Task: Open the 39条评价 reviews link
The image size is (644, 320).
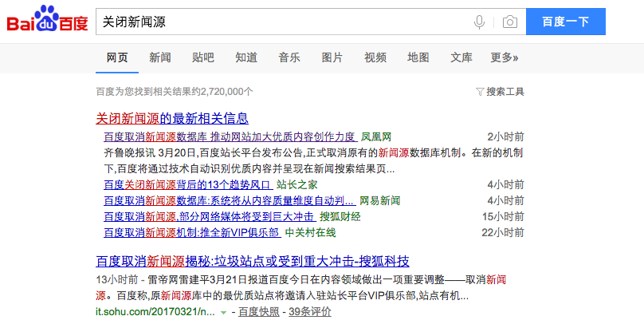Action: coord(310,312)
